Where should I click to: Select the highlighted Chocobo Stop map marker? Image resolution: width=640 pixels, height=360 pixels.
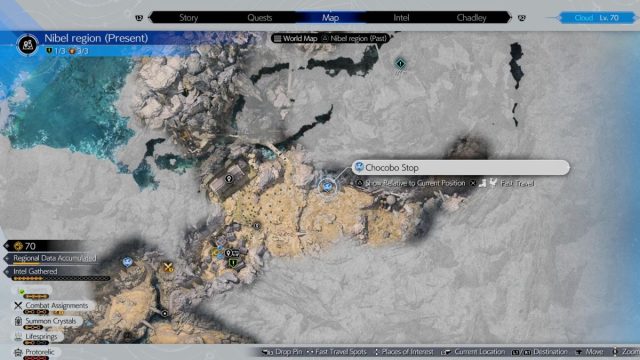point(327,187)
